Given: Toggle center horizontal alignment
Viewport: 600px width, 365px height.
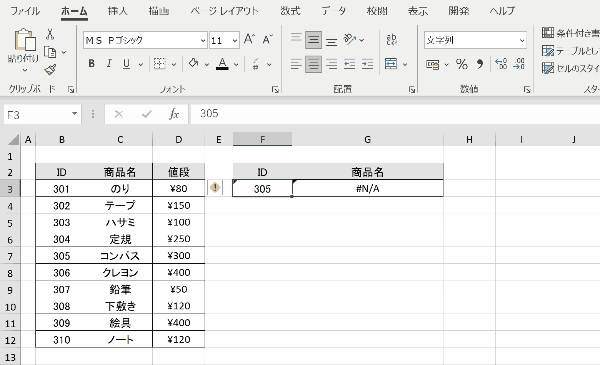Looking at the screenshot, I should pos(313,64).
